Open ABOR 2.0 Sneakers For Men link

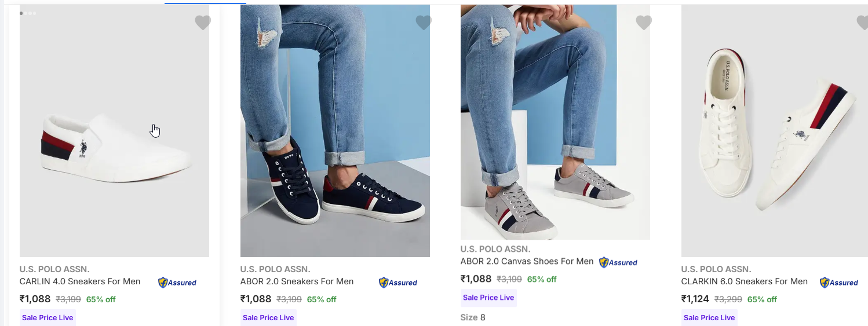click(297, 281)
